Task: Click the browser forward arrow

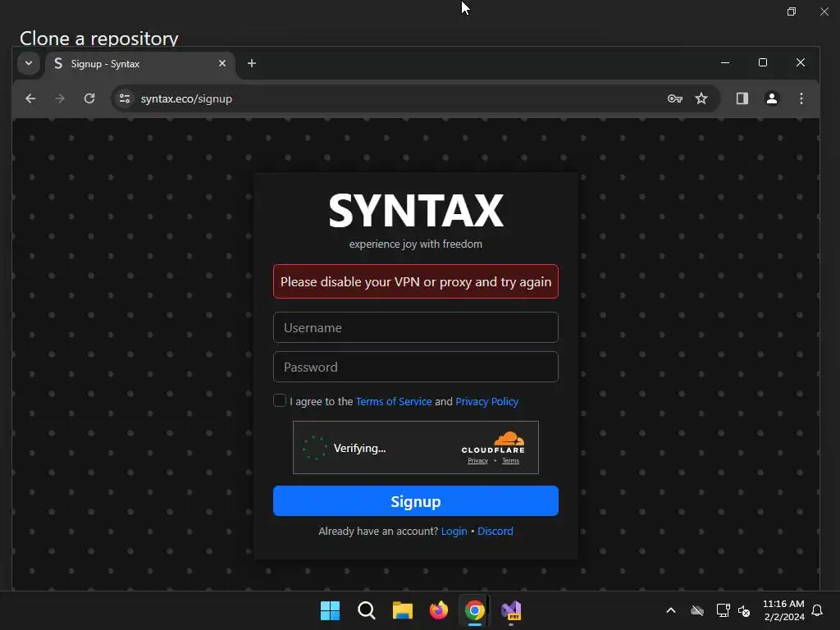Action: [x=59, y=98]
